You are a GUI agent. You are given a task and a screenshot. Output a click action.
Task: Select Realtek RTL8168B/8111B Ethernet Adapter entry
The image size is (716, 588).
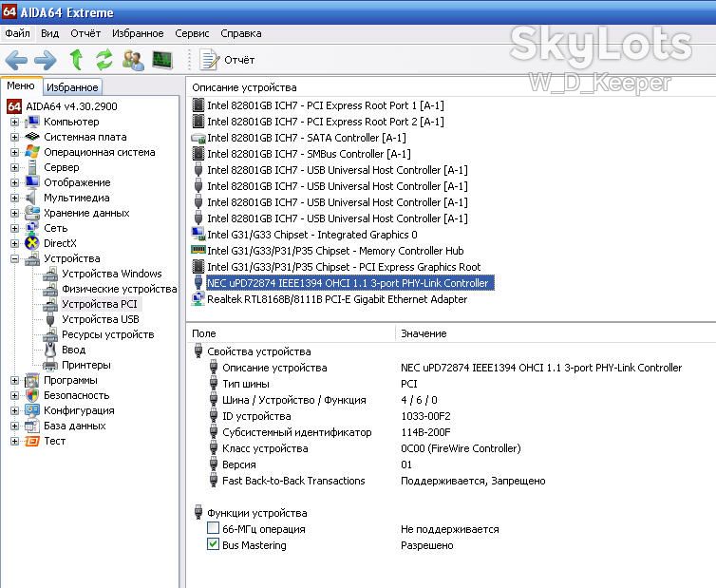pyautogui.click(x=337, y=299)
